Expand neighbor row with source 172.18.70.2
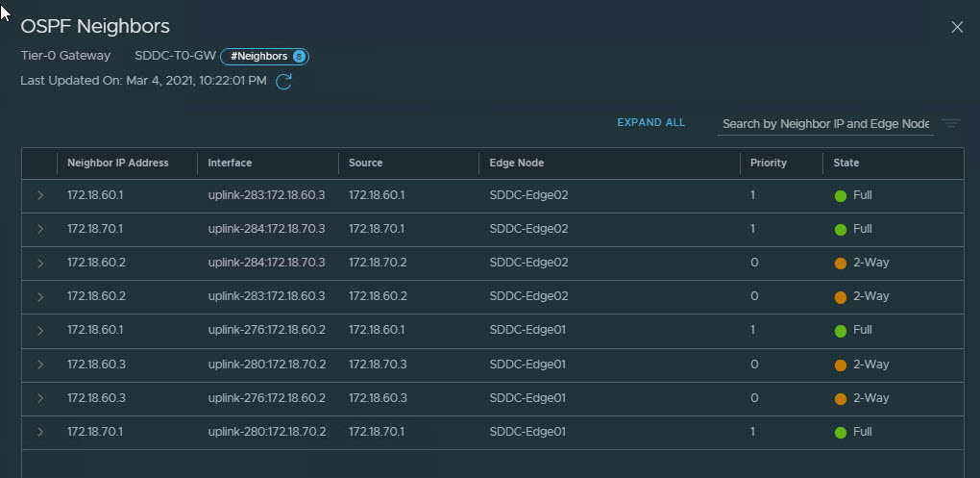This screenshot has height=478, width=980. pyautogui.click(x=40, y=264)
